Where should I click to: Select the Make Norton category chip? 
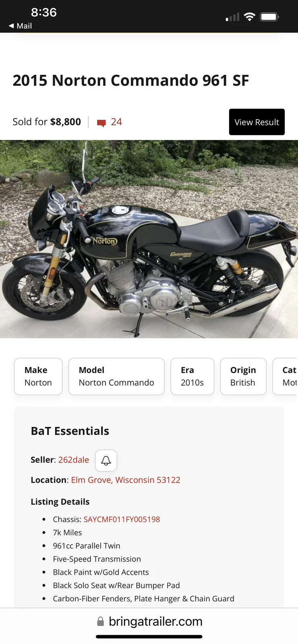pyautogui.click(x=38, y=376)
